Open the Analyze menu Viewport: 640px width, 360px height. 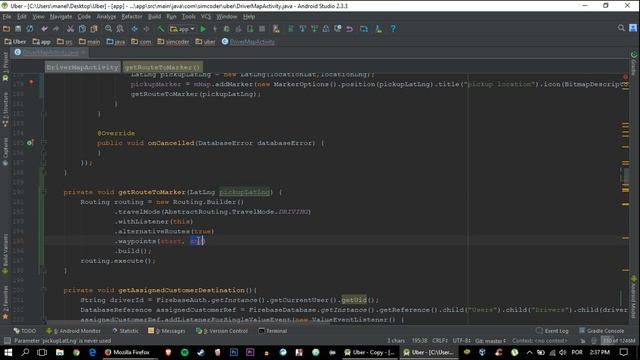pyautogui.click(x=106, y=17)
